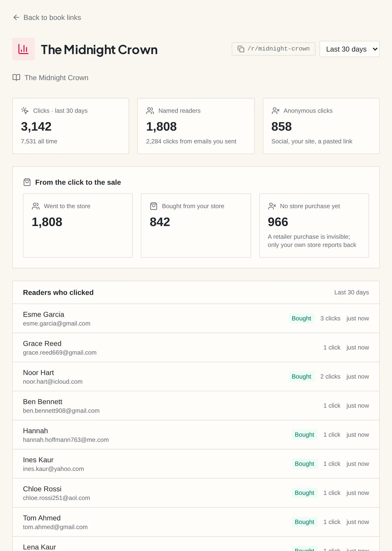The height and width of the screenshot is (551, 392).
Task: Click the copy icon beside the short link
Action: pos(241,49)
